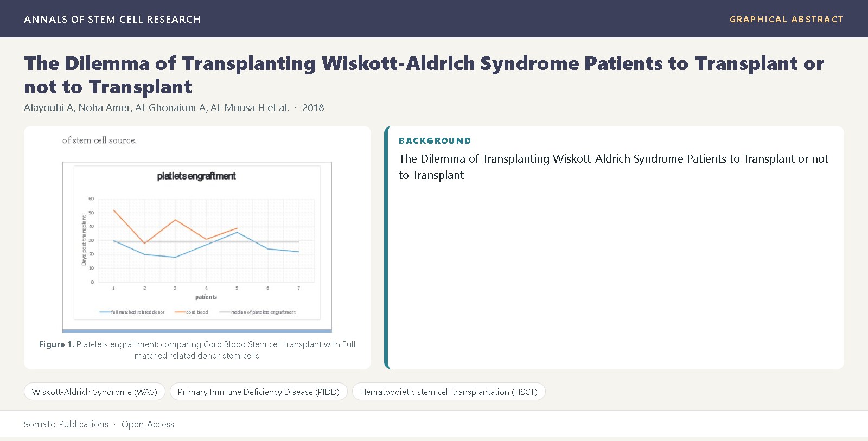The height and width of the screenshot is (441, 868).
Task: Click the Background section heading
Action: [435, 140]
